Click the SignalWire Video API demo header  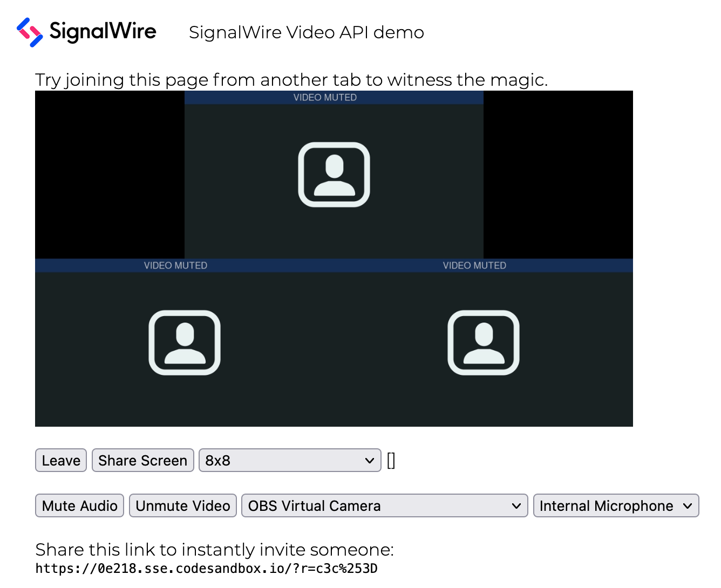306,32
